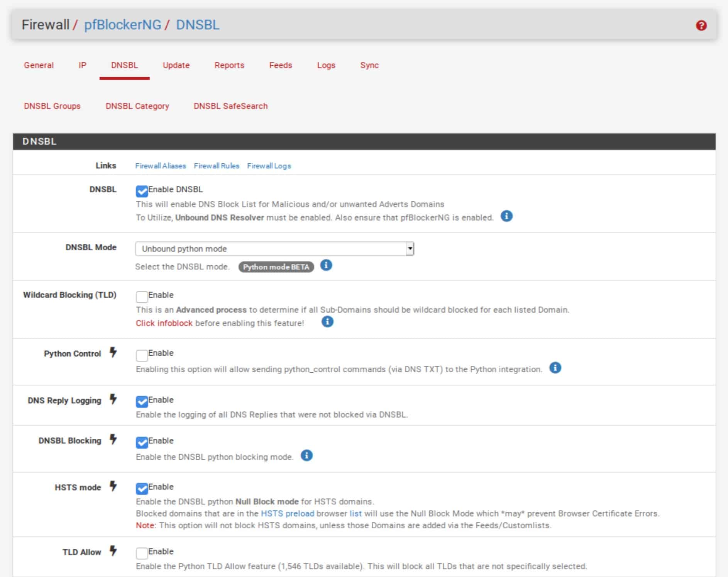Uncheck the DNSBL Blocking checkbox
This screenshot has width=728, height=577.
coord(142,443)
